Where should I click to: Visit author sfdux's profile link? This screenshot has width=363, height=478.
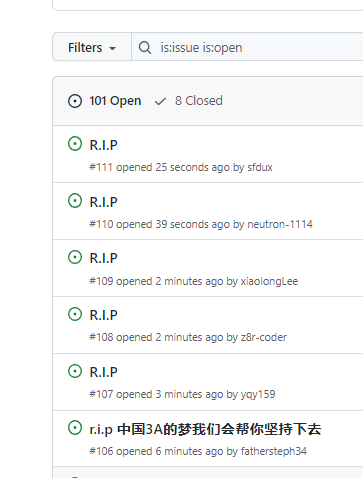(x=260, y=167)
